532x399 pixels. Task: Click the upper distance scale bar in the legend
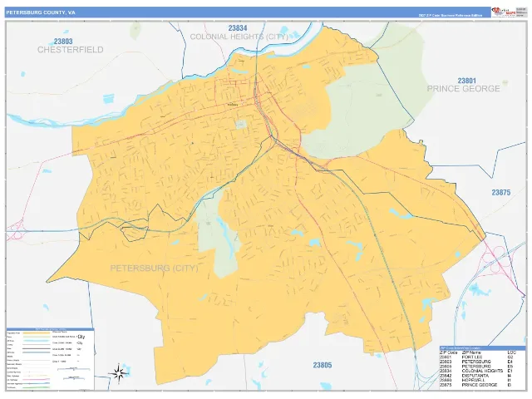click(74, 369)
